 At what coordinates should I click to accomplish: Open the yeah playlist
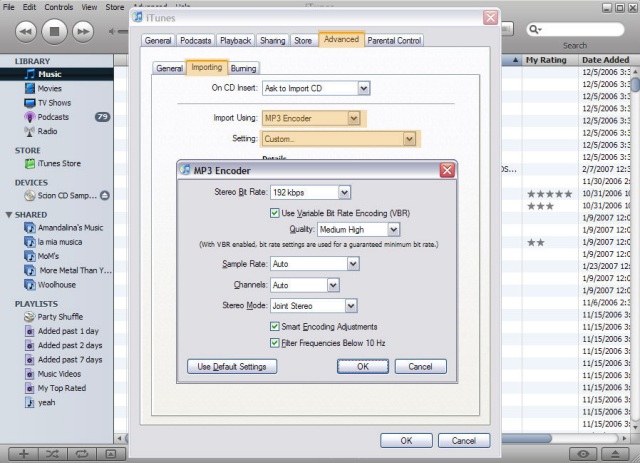click(x=46, y=403)
